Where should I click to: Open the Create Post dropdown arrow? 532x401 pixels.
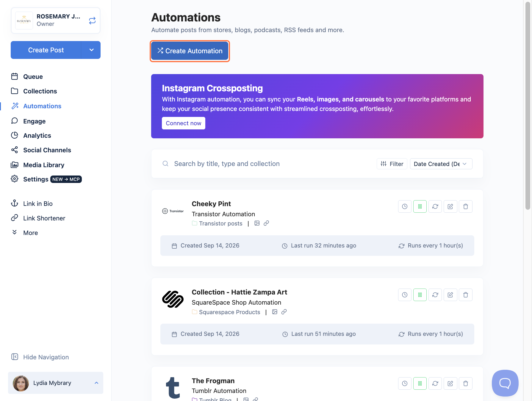[x=91, y=50]
